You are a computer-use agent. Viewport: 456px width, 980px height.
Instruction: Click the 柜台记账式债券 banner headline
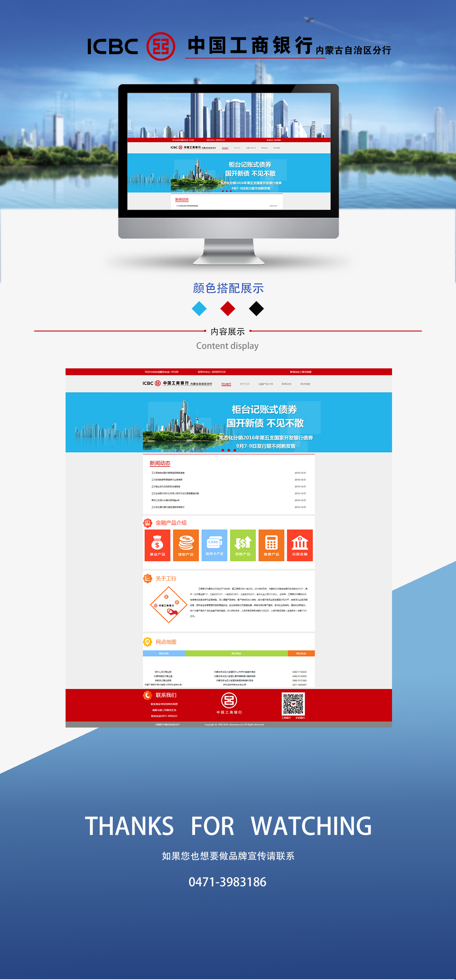[264, 409]
